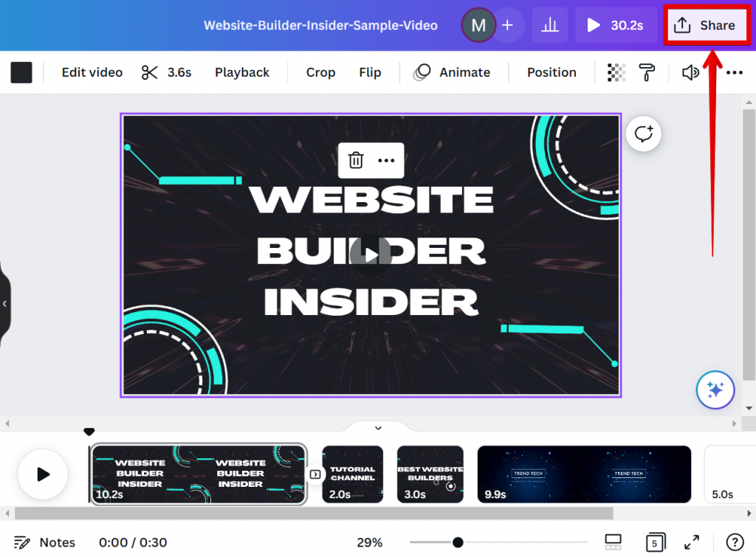Image resolution: width=756 pixels, height=557 pixels.
Task: Open the Playback menu
Action: pos(242,72)
